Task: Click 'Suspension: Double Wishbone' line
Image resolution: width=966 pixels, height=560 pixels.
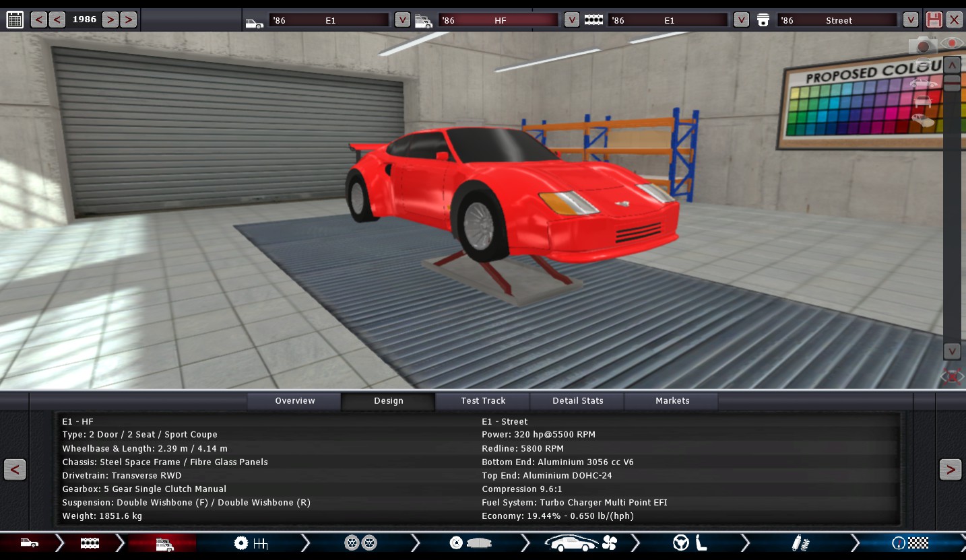Action: tap(186, 502)
